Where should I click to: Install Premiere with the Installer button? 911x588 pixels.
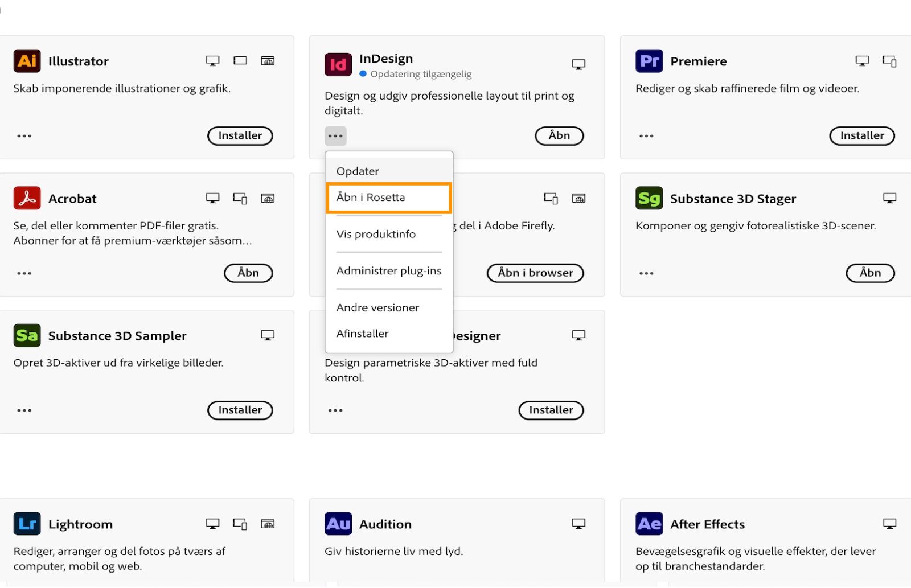coord(862,135)
